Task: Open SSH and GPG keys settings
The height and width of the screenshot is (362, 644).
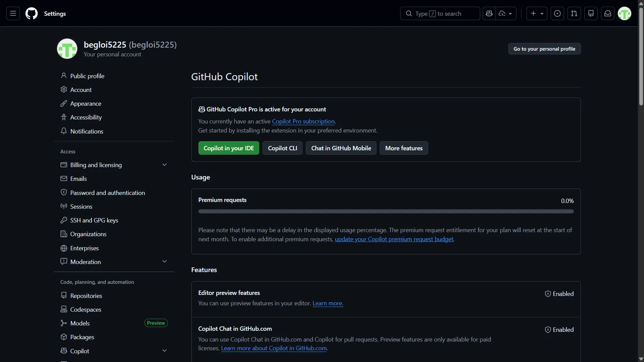Action: [x=94, y=220]
